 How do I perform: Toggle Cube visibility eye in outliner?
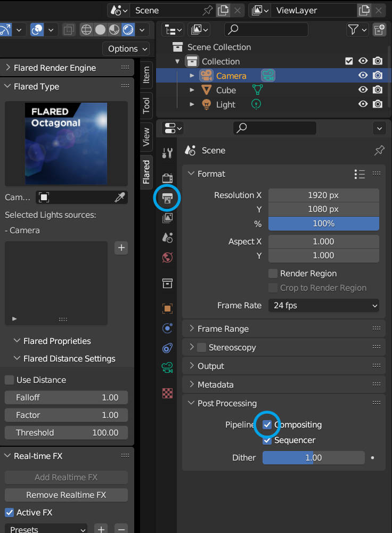tap(363, 89)
